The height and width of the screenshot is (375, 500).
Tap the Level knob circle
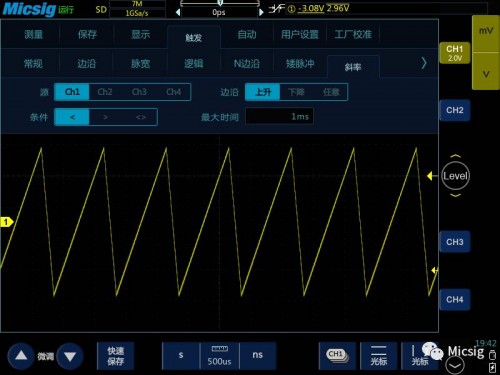click(x=455, y=176)
